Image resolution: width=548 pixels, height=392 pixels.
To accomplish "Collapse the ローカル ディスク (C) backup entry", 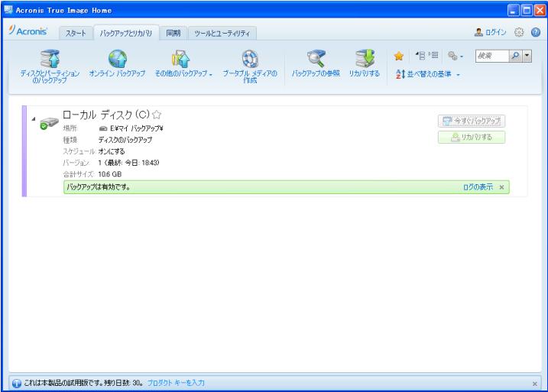I will pyautogui.click(x=34, y=119).
